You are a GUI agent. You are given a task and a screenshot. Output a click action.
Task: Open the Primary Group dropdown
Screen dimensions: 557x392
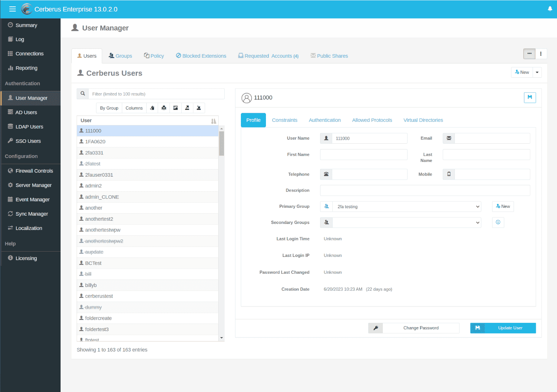point(407,207)
